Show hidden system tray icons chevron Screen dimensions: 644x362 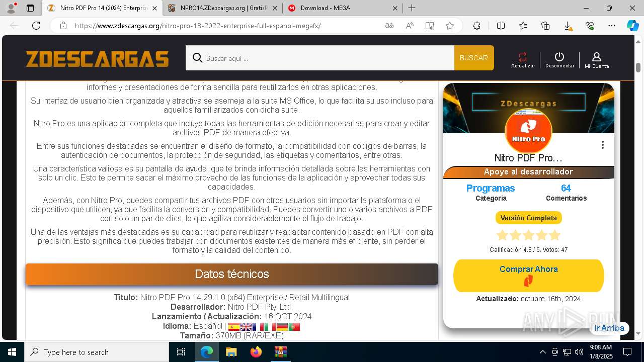pyautogui.click(x=542, y=352)
